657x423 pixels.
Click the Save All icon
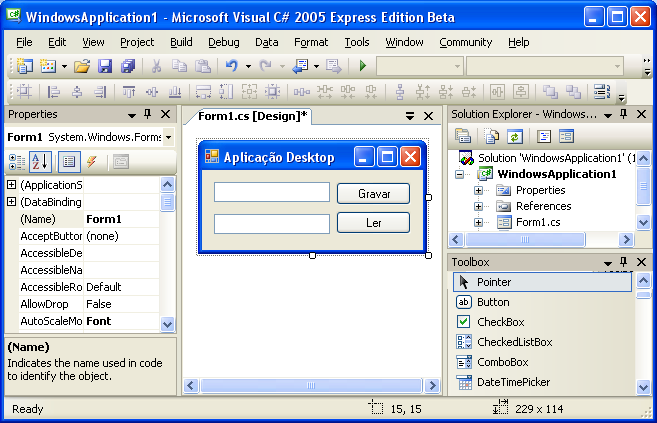[x=128, y=66]
